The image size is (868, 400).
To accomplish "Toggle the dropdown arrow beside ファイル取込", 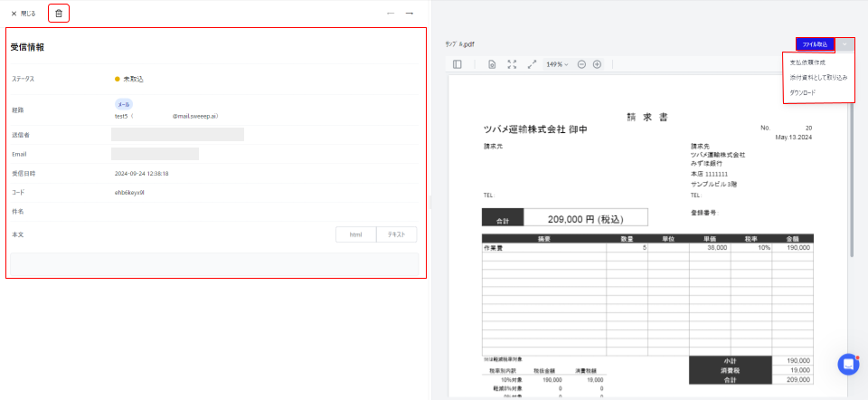I will [x=844, y=44].
